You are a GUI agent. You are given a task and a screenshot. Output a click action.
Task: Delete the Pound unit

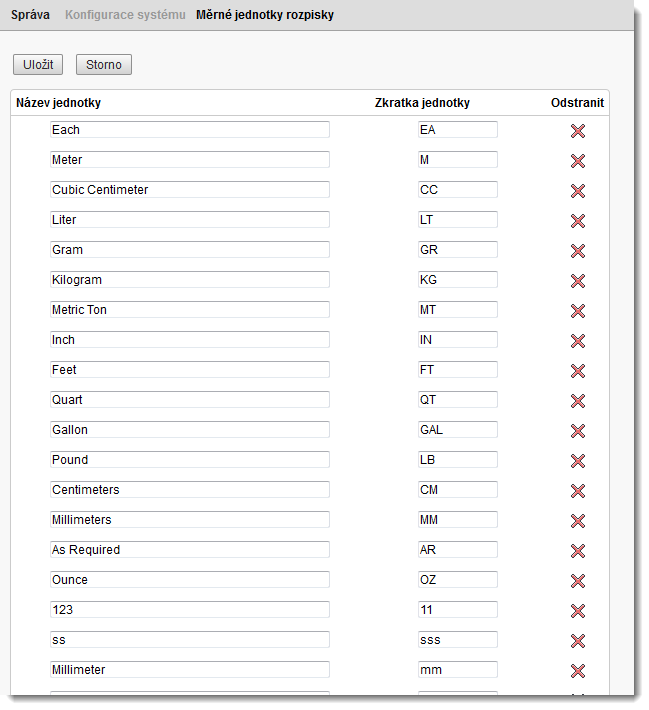[577, 461]
